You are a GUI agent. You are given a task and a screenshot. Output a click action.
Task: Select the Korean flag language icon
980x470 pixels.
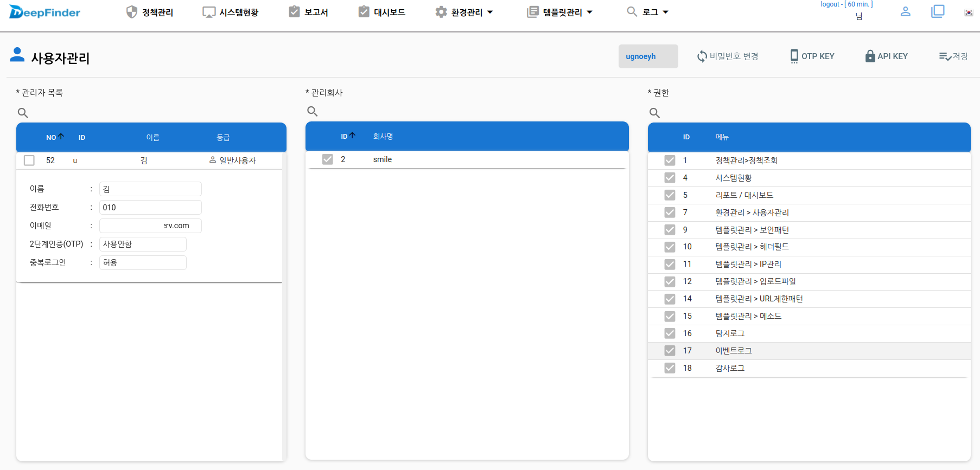coord(968,12)
